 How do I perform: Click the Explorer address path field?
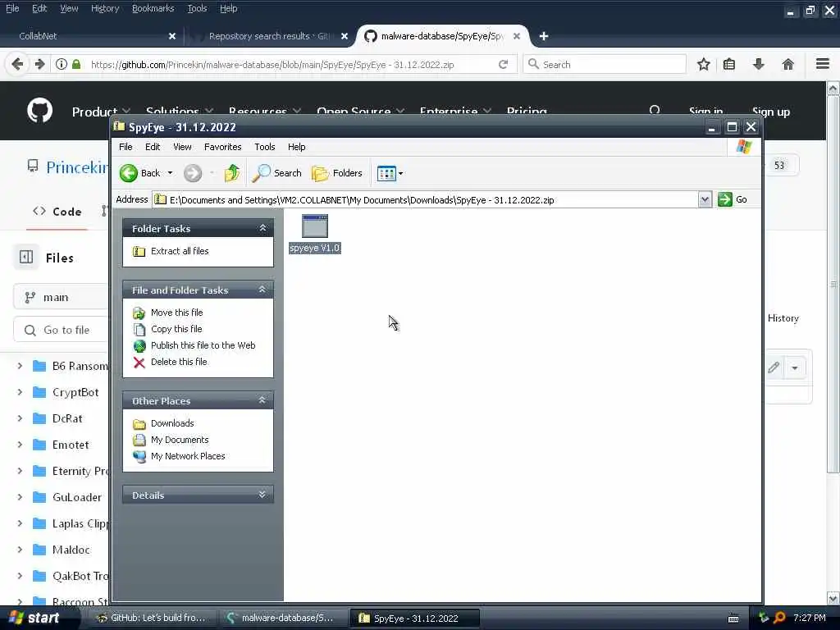tap(426, 200)
